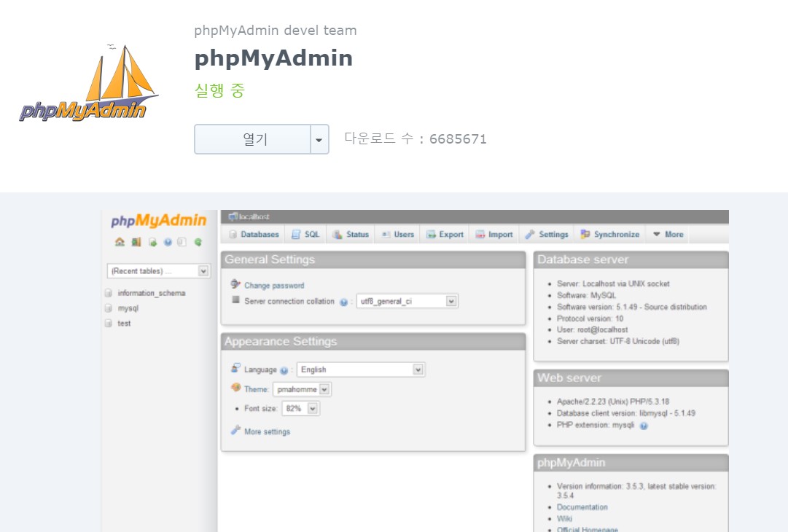Viewport: 788px width, 532px height.
Task: Click the phpMyAdmin sailboat package logo
Action: tap(89, 83)
